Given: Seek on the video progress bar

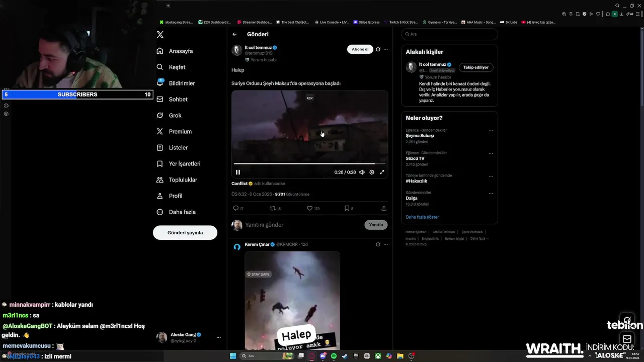Looking at the screenshot, I should point(309,164).
